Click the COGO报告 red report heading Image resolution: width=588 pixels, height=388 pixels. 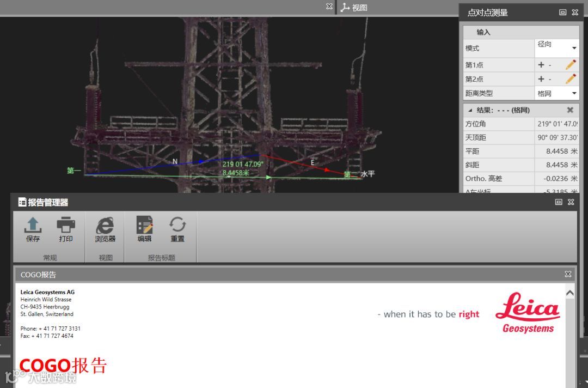(x=63, y=366)
